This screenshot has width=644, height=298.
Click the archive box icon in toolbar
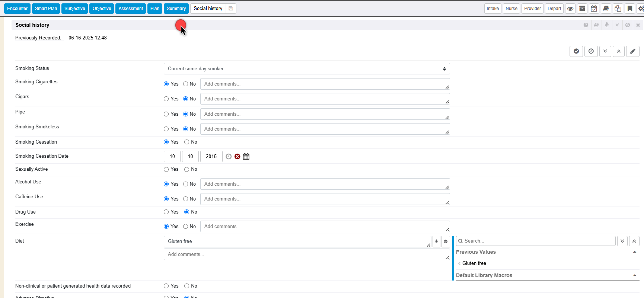[x=582, y=9]
